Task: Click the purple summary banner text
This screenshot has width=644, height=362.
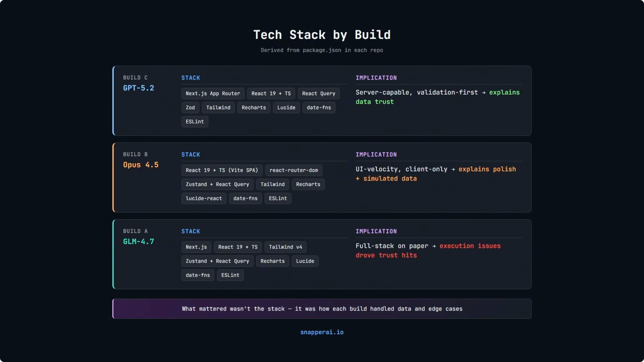Action: pos(322,309)
